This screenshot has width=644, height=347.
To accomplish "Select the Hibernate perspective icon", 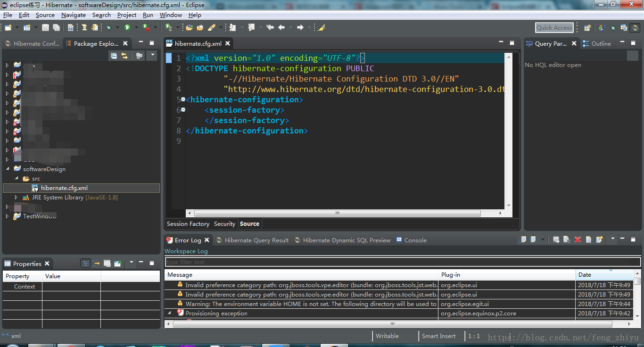I will pos(635,28).
